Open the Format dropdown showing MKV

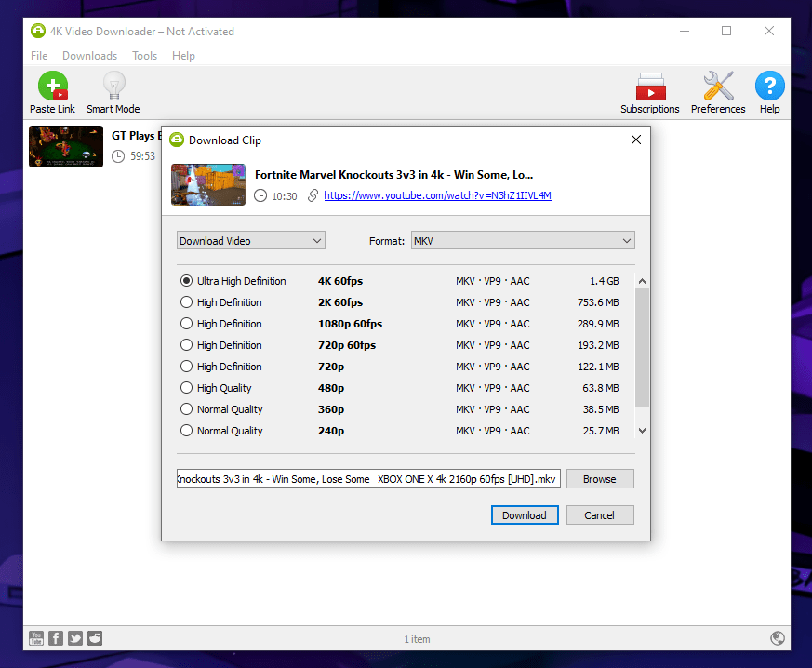point(523,240)
